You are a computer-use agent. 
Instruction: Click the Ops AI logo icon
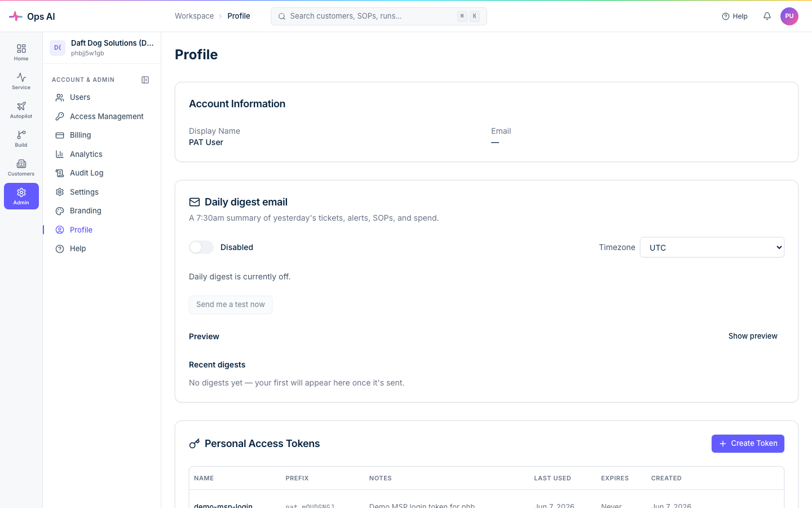point(16,16)
